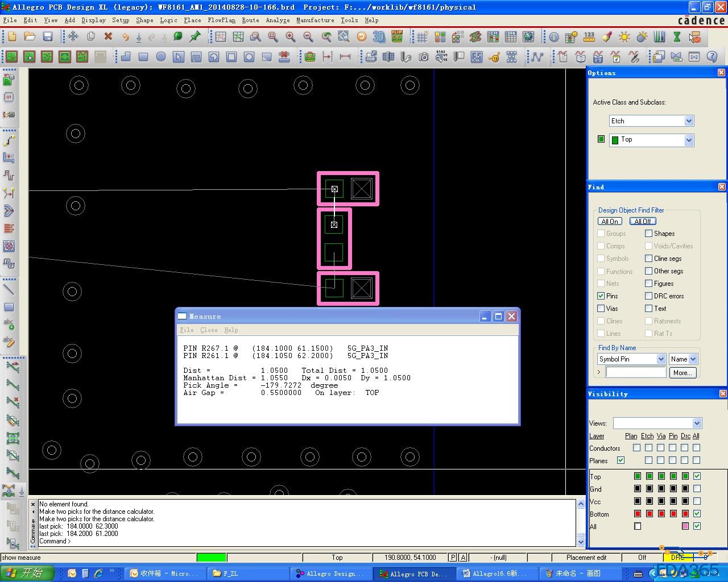Uncheck the Pins find filter checkbox
The image size is (728, 582).
[x=601, y=296]
